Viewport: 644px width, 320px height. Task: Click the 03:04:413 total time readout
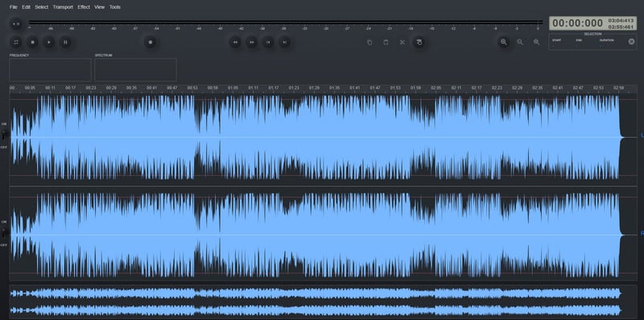pos(621,20)
